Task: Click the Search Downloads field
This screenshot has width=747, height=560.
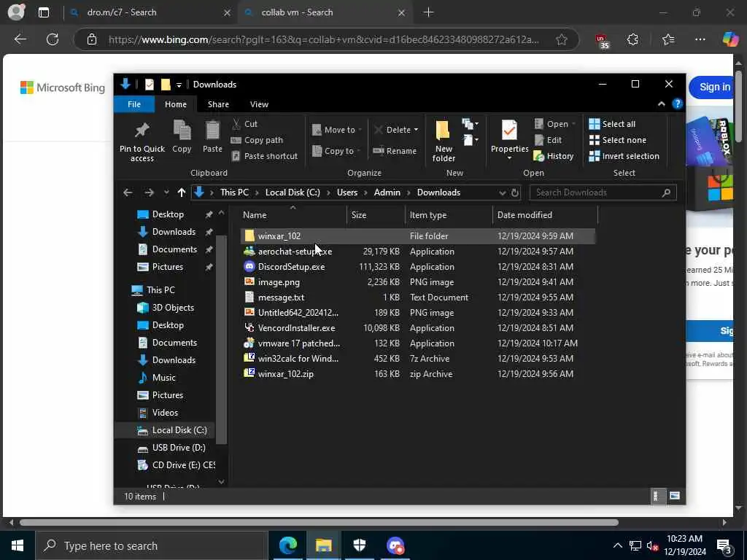Action: pyautogui.click(x=603, y=192)
